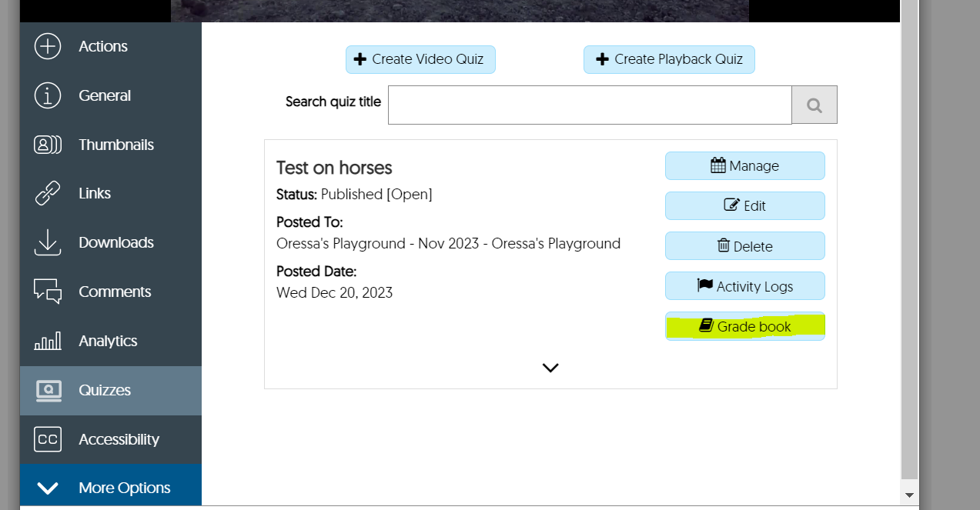Screen dimensions: 980x510
Task: Click the Status: Published [Open] text
Action: point(354,194)
